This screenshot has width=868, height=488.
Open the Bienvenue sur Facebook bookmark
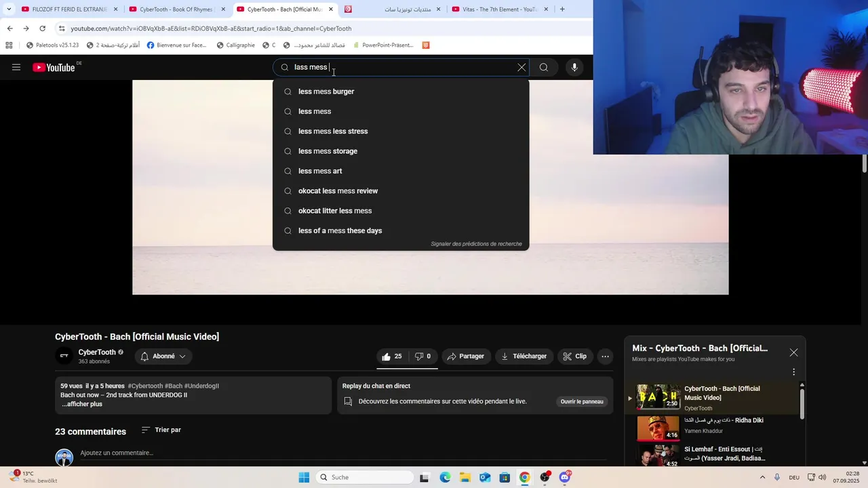pyautogui.click(x=176, y=45)
